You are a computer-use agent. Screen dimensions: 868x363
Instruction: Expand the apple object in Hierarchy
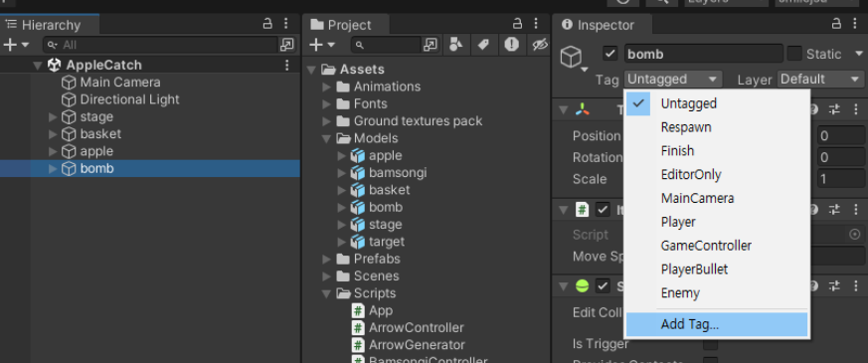pyautogui.click(x=53, y=151)
